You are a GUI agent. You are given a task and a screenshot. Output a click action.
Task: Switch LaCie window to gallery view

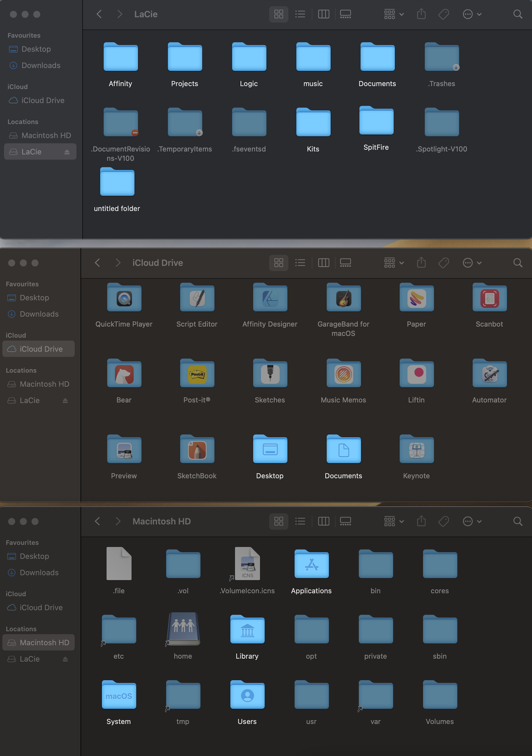click(x=345, y=14)
